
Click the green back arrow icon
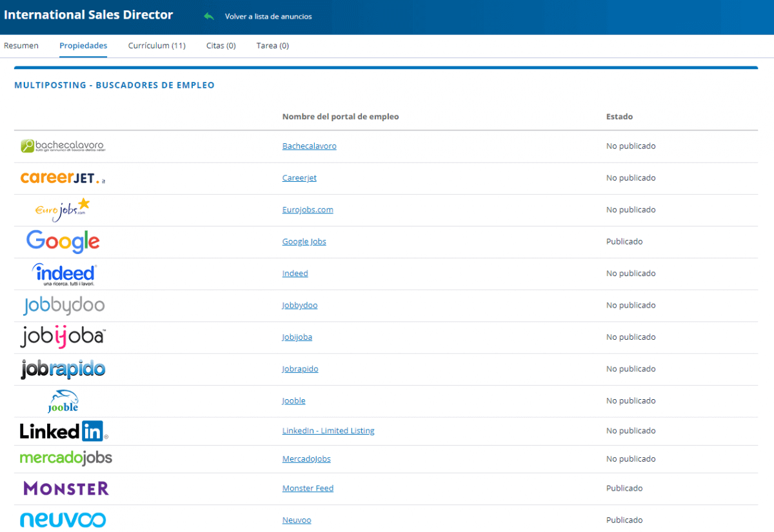point(208,16)
